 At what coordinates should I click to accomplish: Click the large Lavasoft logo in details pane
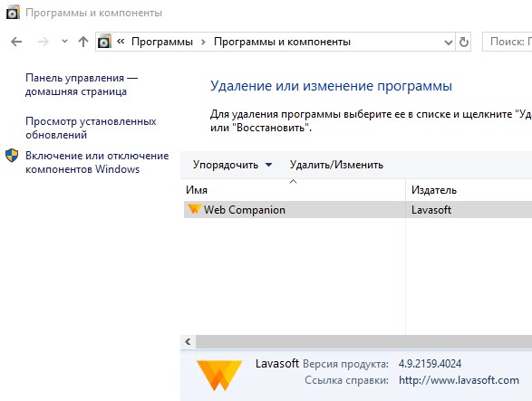coord(219,376)
